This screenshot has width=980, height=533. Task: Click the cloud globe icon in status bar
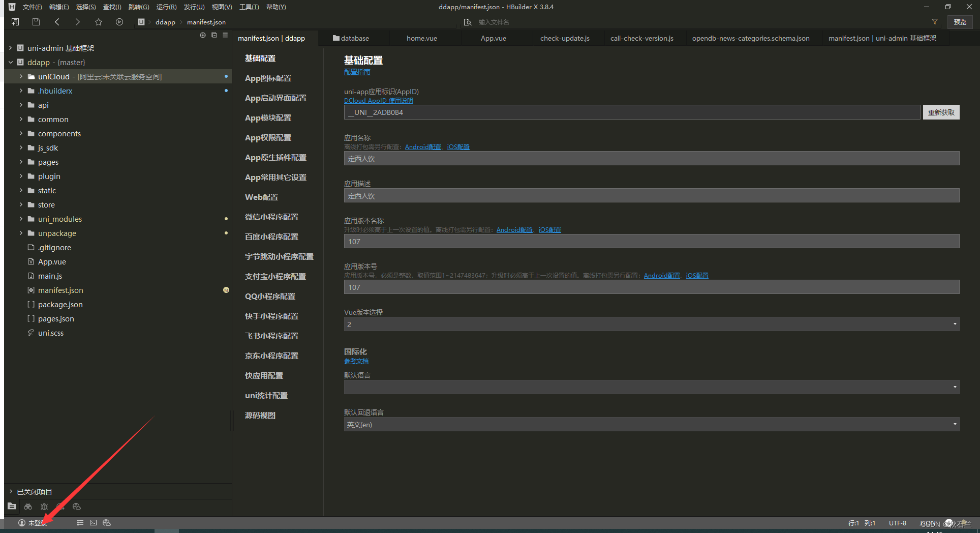(107, 523)
